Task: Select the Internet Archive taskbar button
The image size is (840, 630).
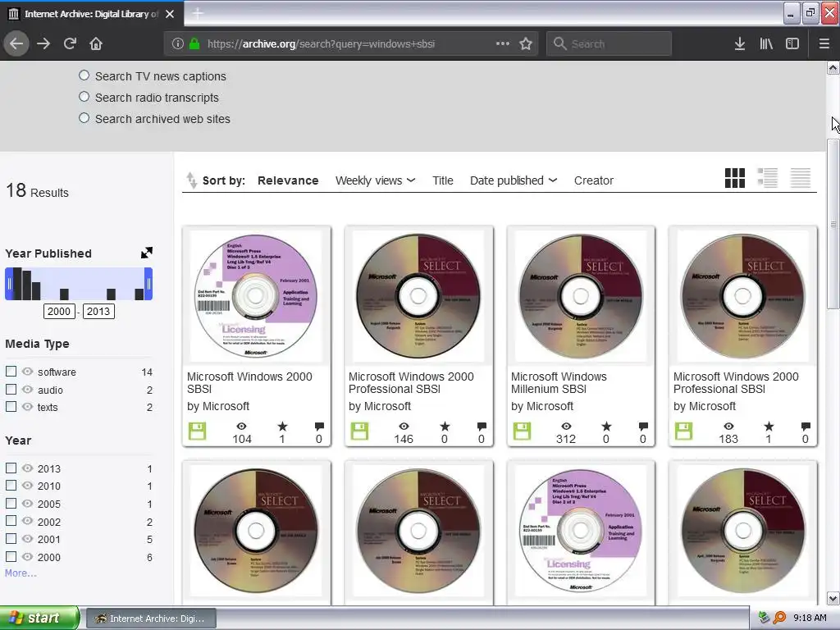Action: (151, 619)
